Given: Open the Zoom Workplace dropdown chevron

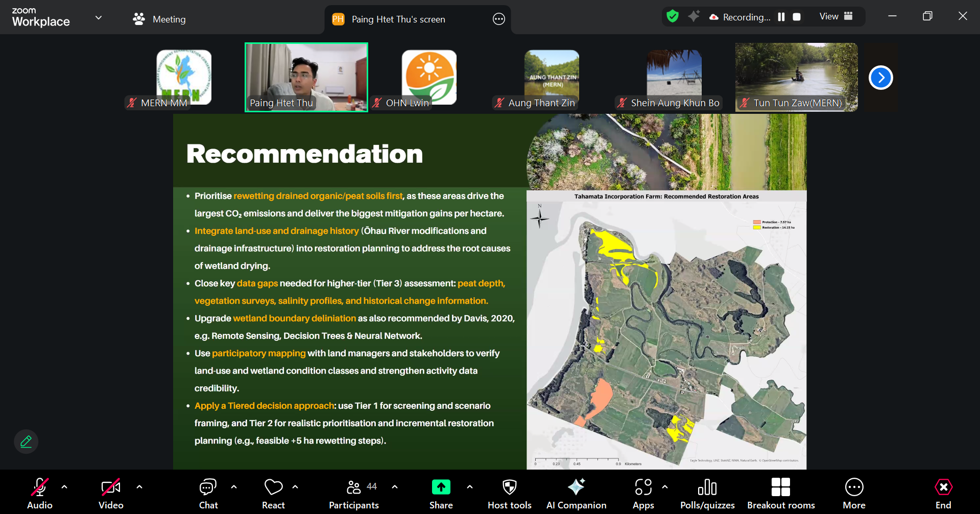Looking at the screenshot, I should [99, 17].
